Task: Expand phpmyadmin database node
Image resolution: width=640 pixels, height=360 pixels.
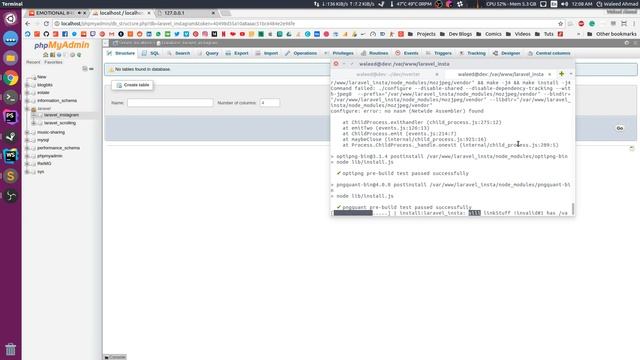Action: [27, 156]
